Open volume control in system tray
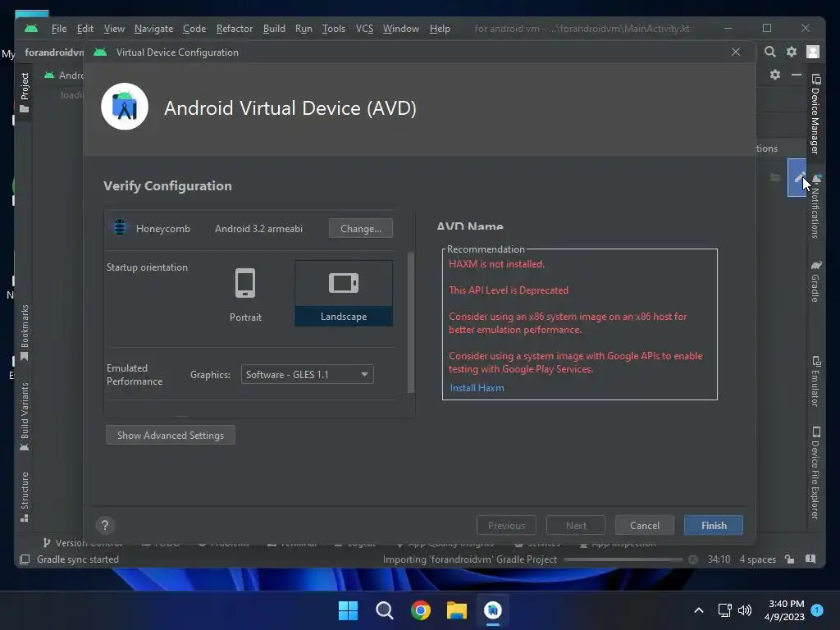Image resolution: width=840 pixels, height=630 pixels. click(x=745, y=610)
